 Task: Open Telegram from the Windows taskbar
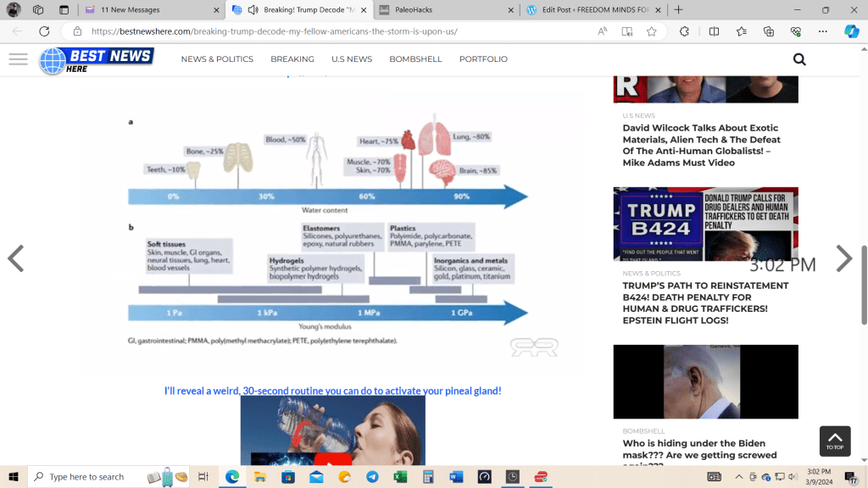click(372, 477)
